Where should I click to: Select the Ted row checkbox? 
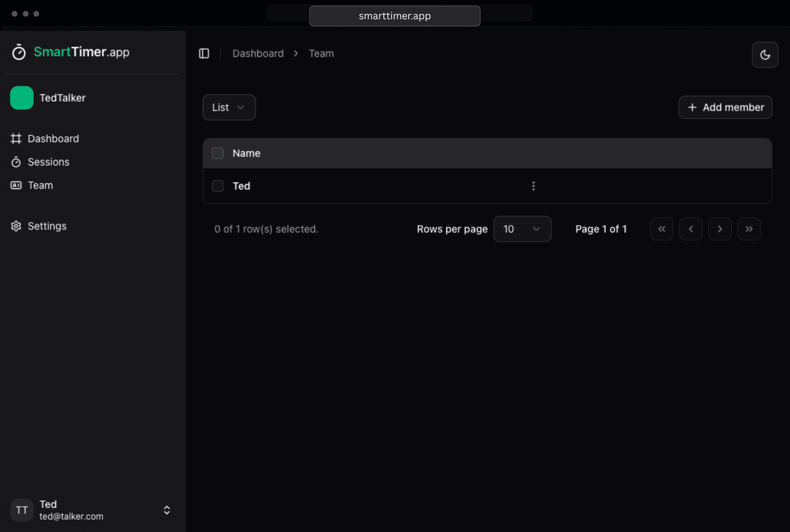click(x=218, y=186)
